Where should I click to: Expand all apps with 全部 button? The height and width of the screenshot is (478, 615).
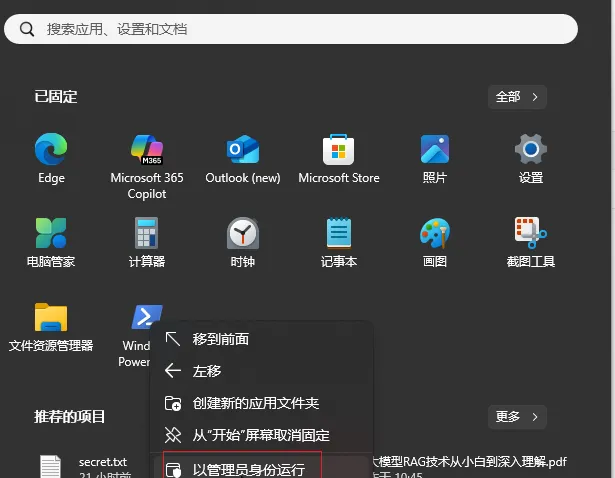(517, 97)
